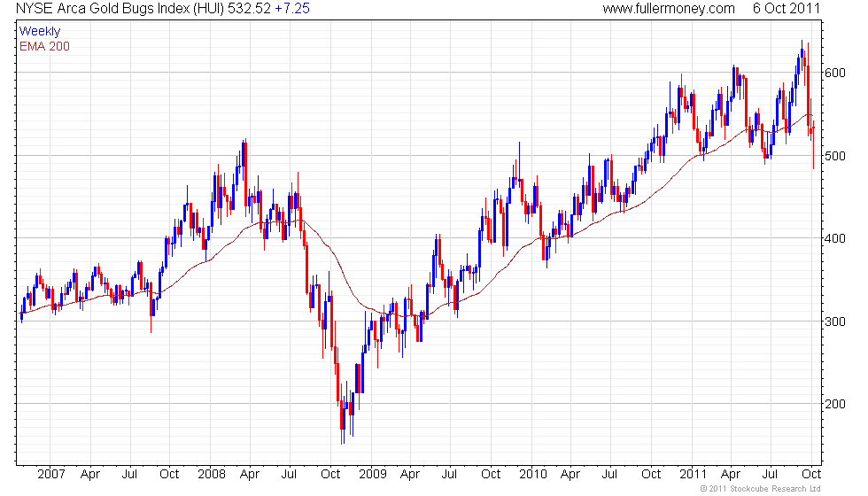
Task: Select the EMA 200 legend label
Action: (x=44, y=46)
